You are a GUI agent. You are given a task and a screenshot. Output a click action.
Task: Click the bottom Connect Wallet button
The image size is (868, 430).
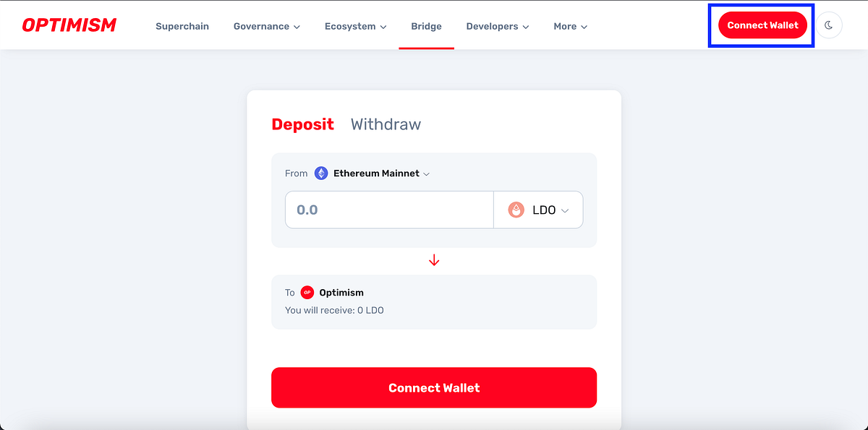434,387
